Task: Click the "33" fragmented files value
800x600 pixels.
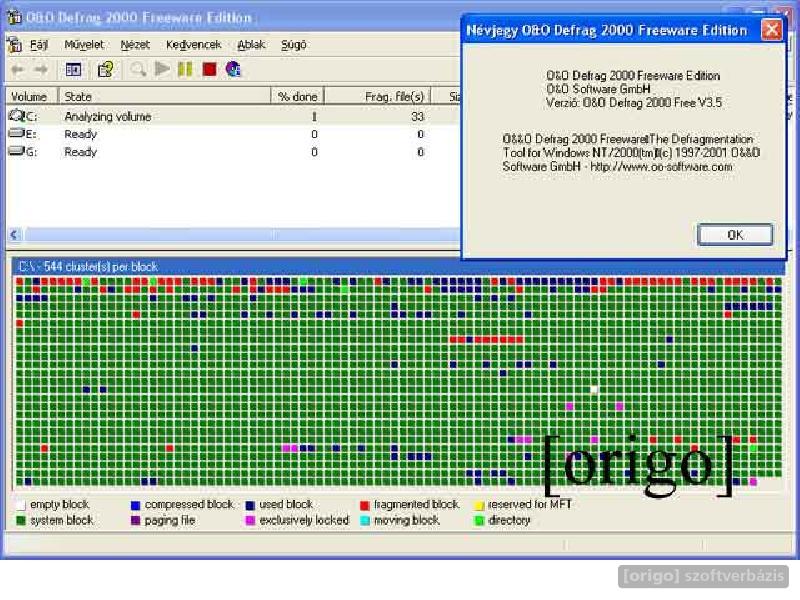Action: pos(417,116)
